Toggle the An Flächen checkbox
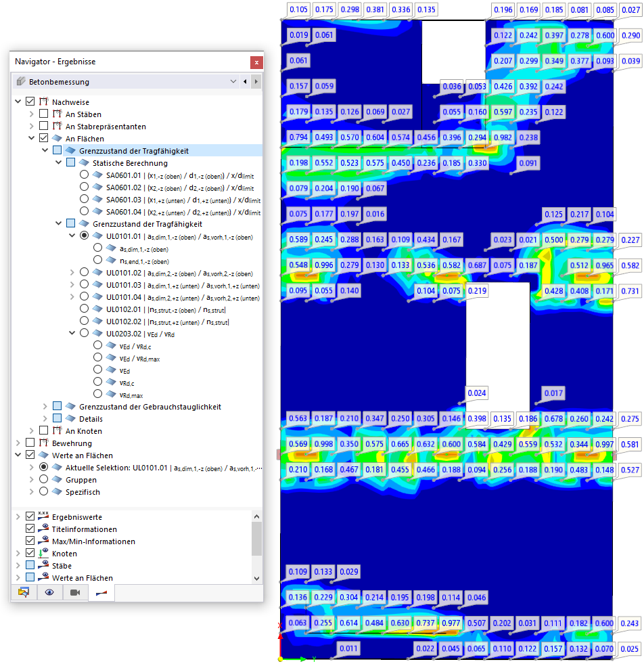 point(43,138)
